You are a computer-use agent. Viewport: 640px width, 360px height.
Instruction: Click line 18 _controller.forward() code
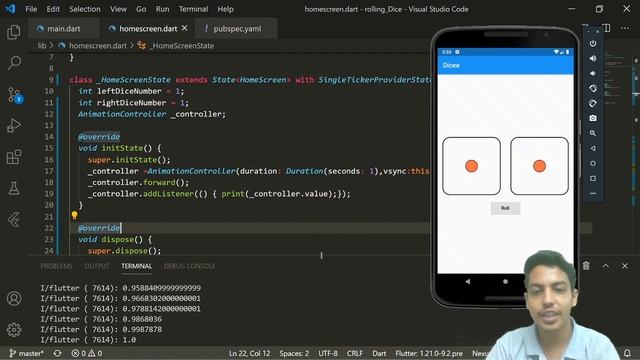138,182
